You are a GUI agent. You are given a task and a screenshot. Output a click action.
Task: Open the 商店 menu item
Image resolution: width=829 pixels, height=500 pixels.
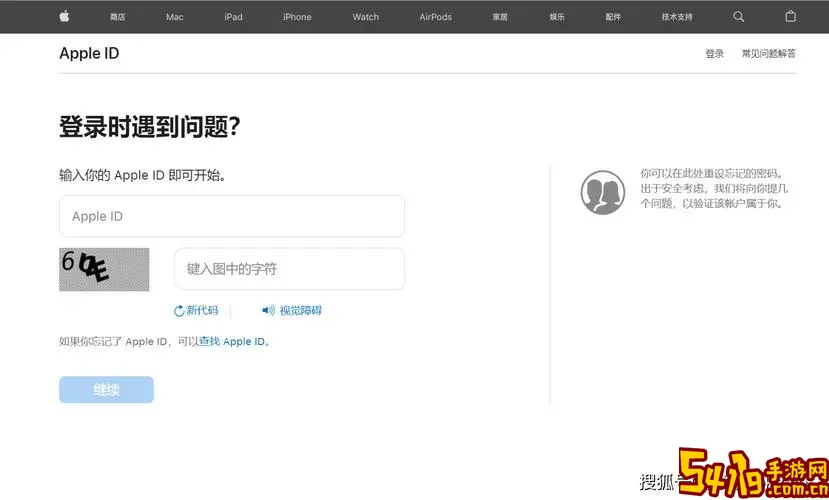[x=117, y=17]
